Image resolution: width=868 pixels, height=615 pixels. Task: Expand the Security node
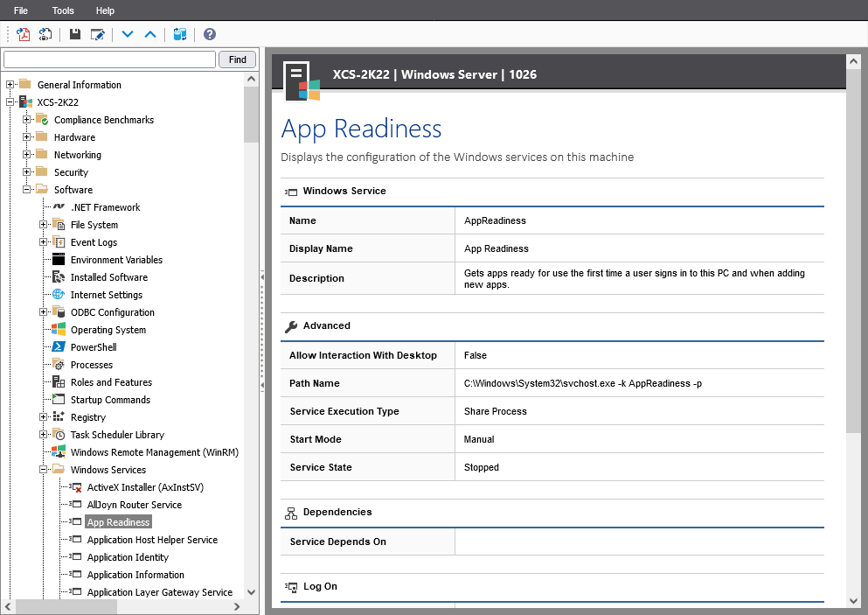(26, 171)
